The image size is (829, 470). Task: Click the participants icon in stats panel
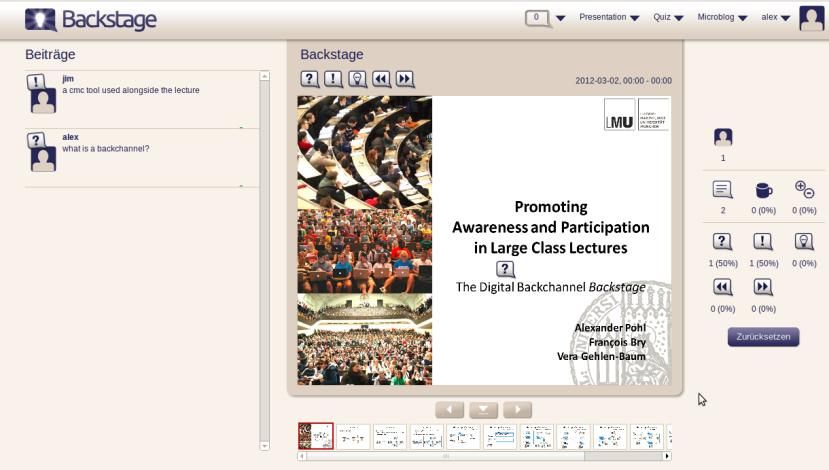pyautogui.click(x=723, y=137)
